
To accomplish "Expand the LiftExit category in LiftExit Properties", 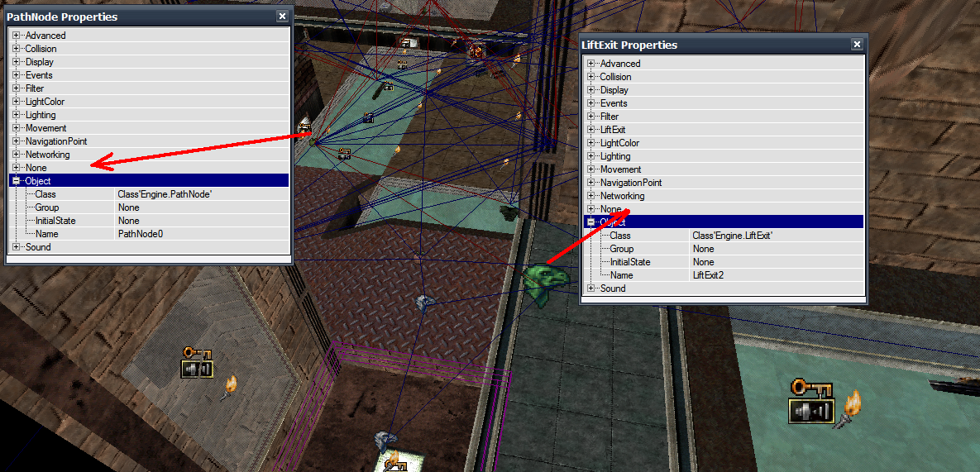I will point(591,130).
